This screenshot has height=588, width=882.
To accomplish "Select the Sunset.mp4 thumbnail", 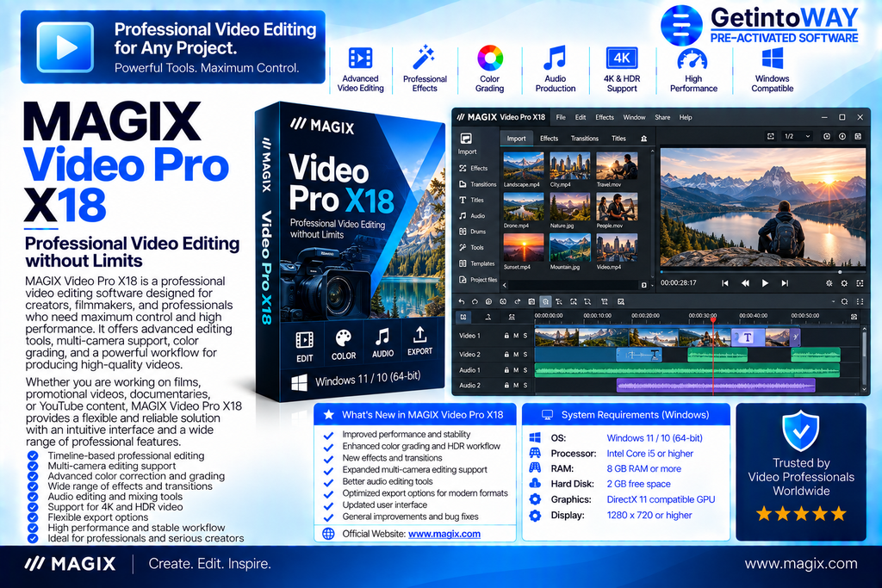I will click(x=523, y=247).
